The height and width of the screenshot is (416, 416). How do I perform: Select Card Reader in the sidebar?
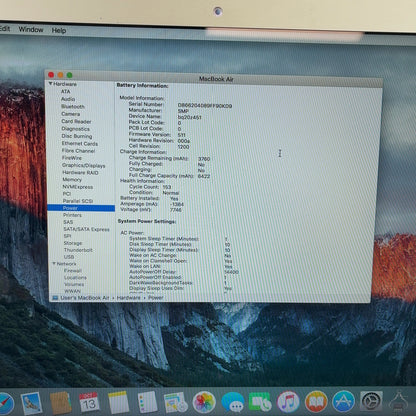(x=76, y=121)
